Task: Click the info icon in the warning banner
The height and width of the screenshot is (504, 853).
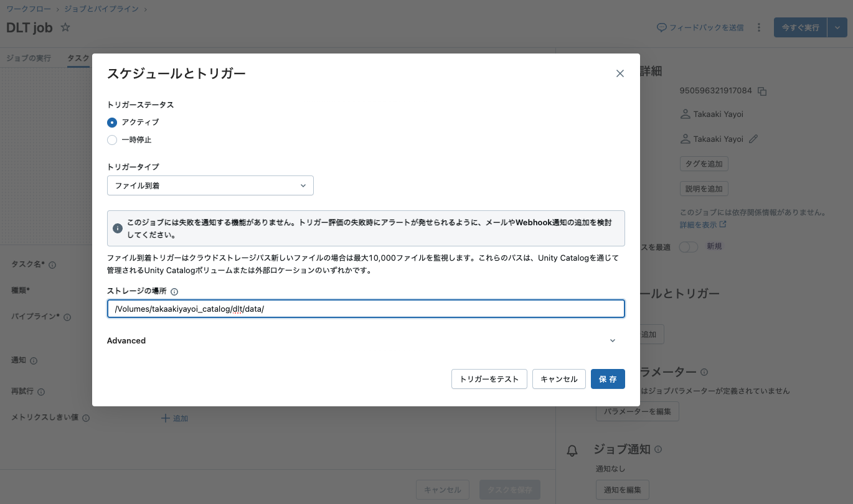Action: tap(118, 228)
